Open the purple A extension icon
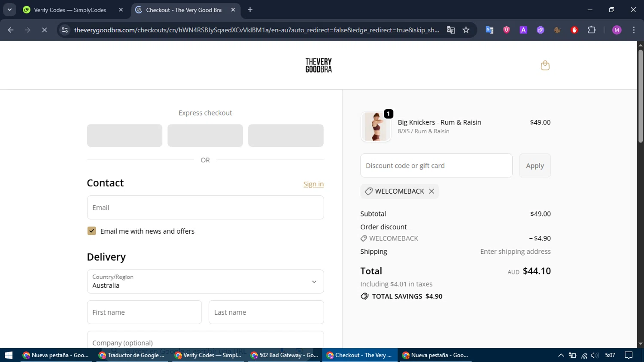Screen dimensions: 644x362 pyautogui.click(x=523, y=30)
